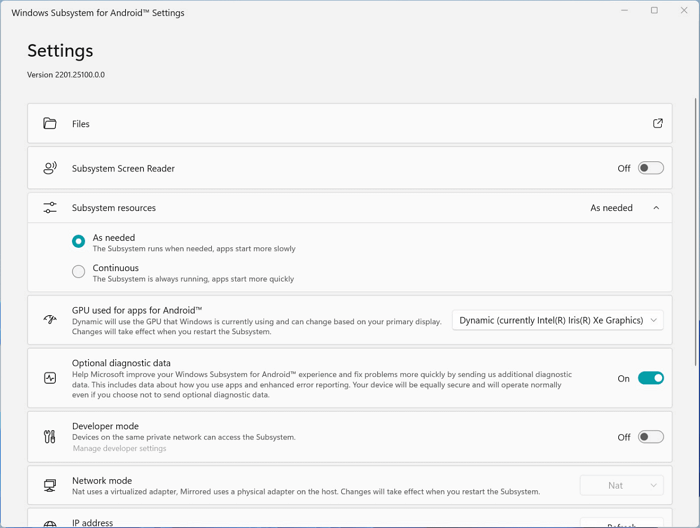Open Files via external link icon
Image resolution: width=700 pixels, height=528 pixels.
tap(657, 124)
